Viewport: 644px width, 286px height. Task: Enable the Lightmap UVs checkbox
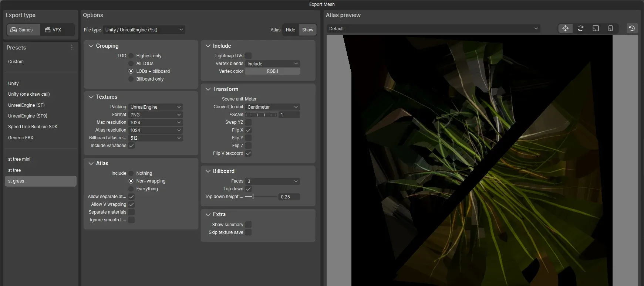[249, 56]
